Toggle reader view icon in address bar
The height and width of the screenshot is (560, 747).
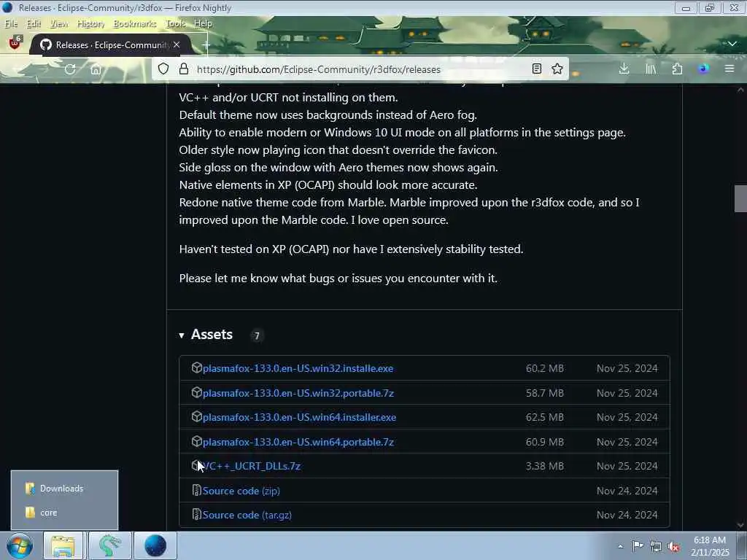click(x=537, y=69)
